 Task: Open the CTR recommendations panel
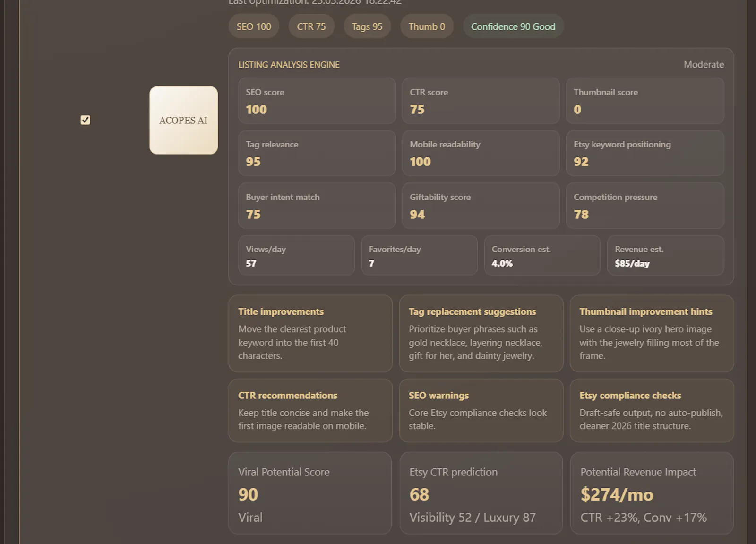click(x=310, y=411)
